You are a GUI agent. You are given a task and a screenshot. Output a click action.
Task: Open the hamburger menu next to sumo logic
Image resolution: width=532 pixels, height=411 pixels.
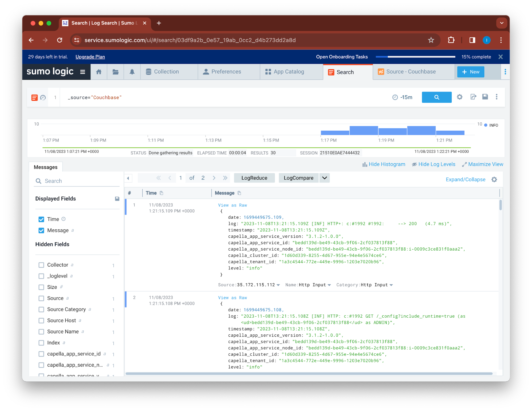click(83, 72)
